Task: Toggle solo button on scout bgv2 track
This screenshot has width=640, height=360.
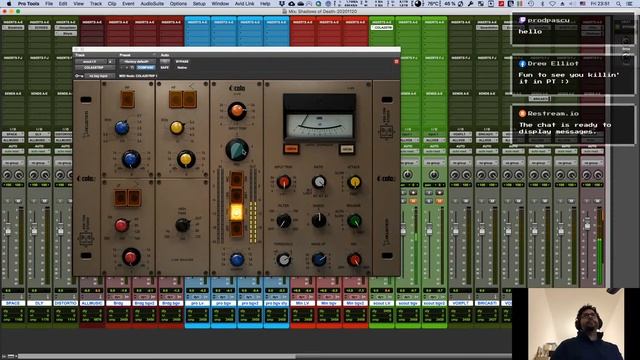Action: pos(429,201)
